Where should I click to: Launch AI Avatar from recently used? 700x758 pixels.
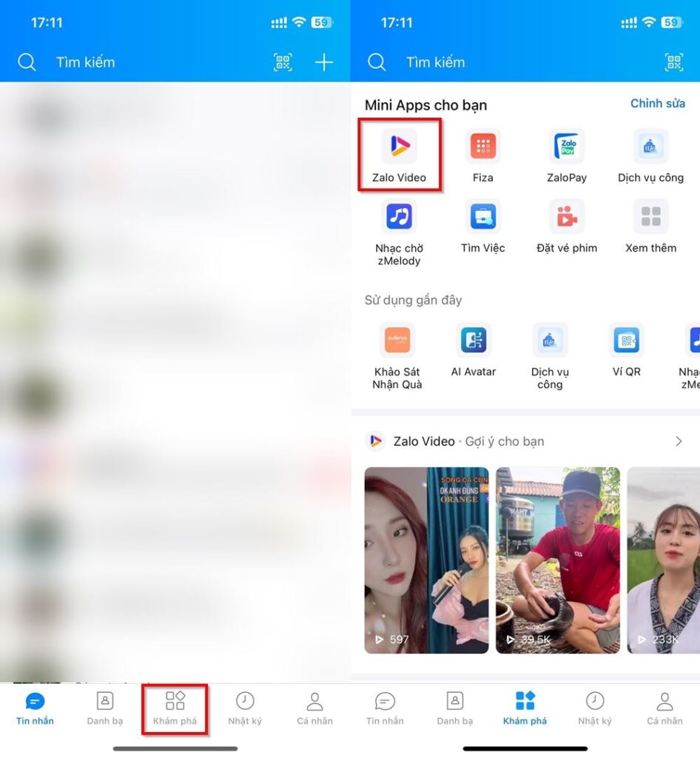tap(473, 340)
